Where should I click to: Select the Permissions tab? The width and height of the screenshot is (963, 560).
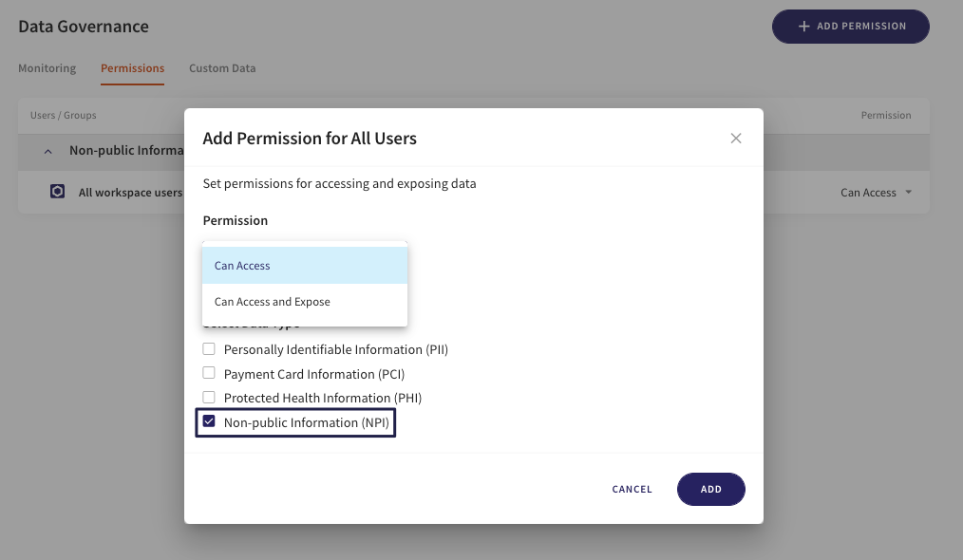pyautogui.click(x=132, y=68)
